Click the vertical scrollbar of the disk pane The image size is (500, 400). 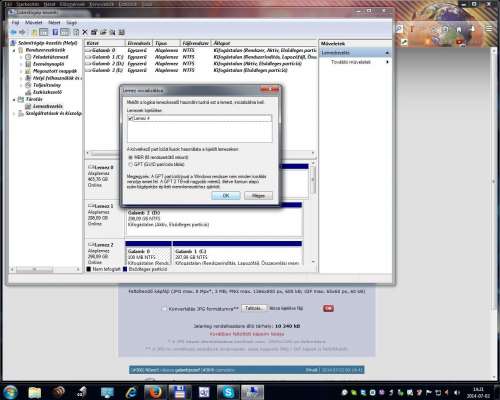[313, 212]
